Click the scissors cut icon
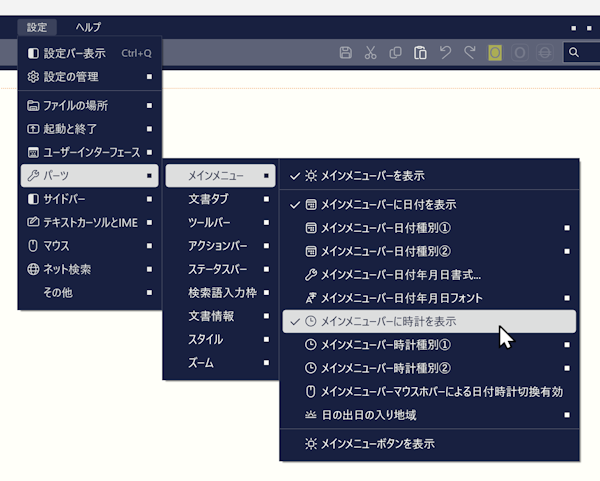This screenshot has height=481, width=600. pos(371,52)
